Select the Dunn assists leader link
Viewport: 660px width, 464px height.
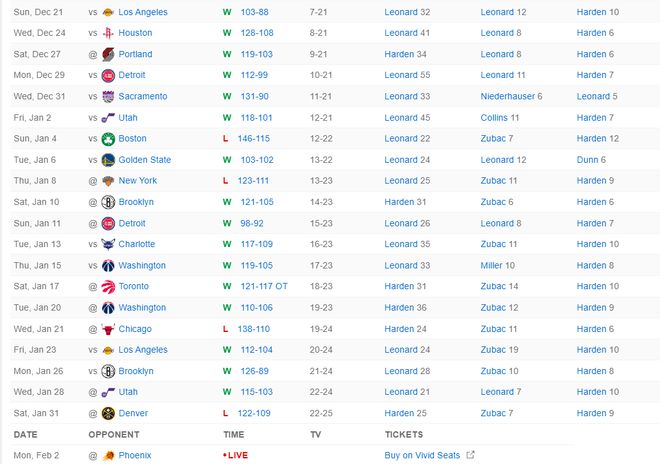(x=590, y=160)
